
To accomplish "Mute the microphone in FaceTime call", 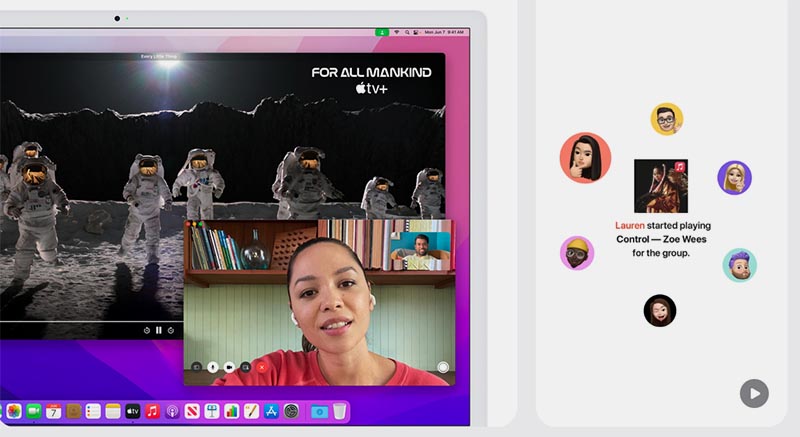I will 213,367.
